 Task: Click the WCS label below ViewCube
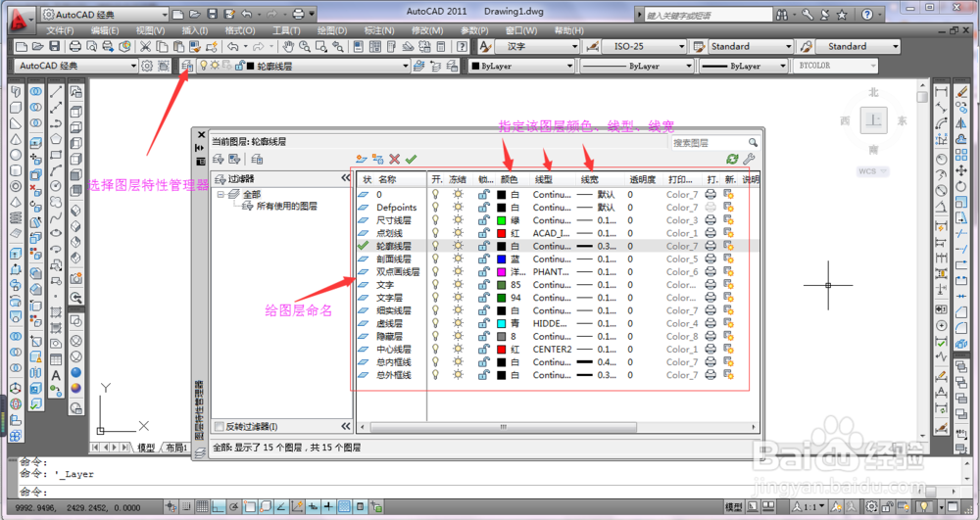[872, 171]
